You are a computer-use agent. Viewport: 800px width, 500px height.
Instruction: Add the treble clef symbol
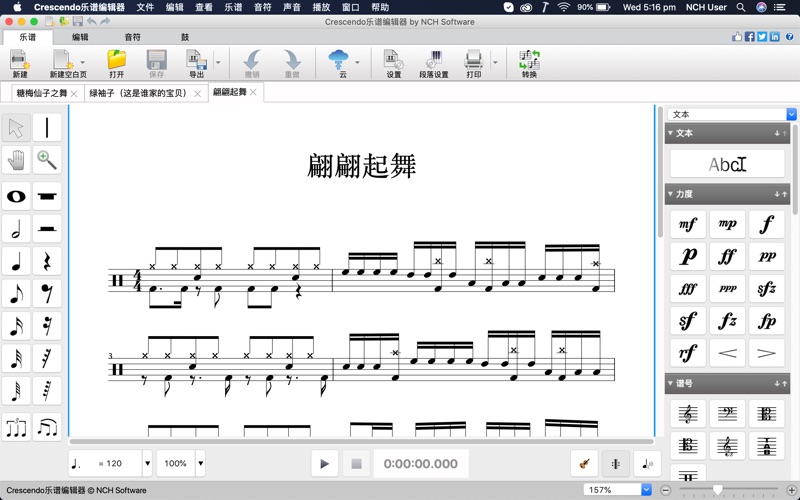click(688, 414)
